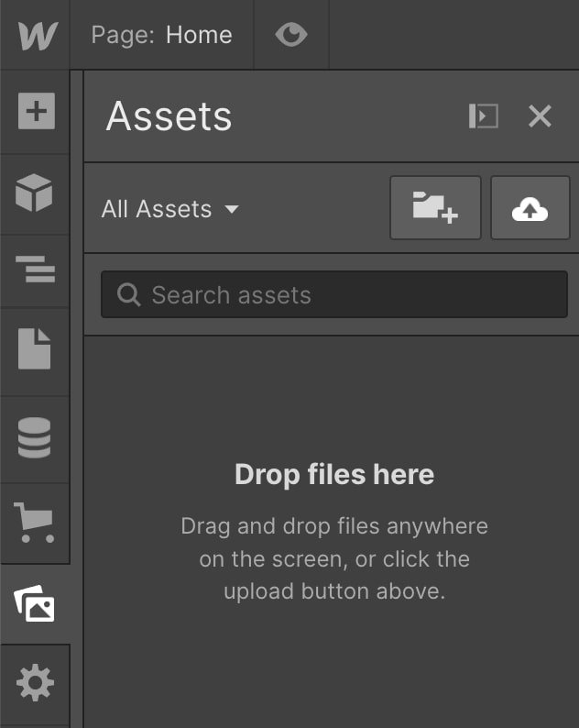This screenshot has height=728, width=579.
Task: Open the Pages panel
Action: (x=34, y=348)
